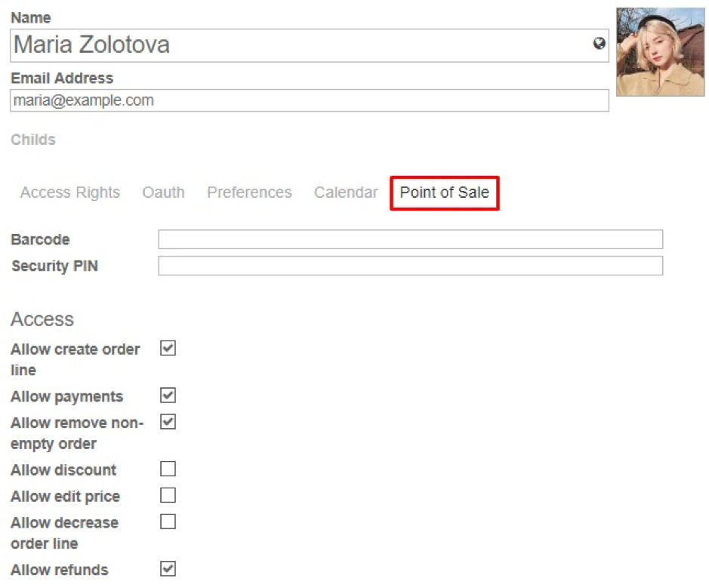Enable the Allow discount checkbox
The image size is (709, 588).
(x=168, y=469)
